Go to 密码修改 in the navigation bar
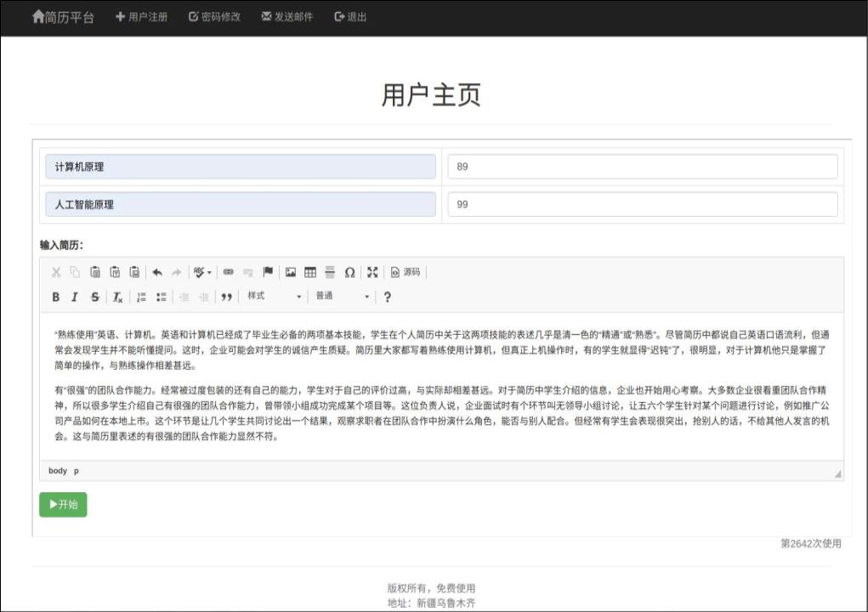 pyautogui.click(x=214, y=17)
